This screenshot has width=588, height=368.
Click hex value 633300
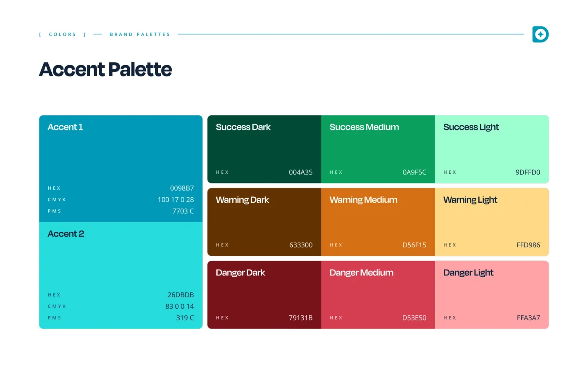coord(301,245)
